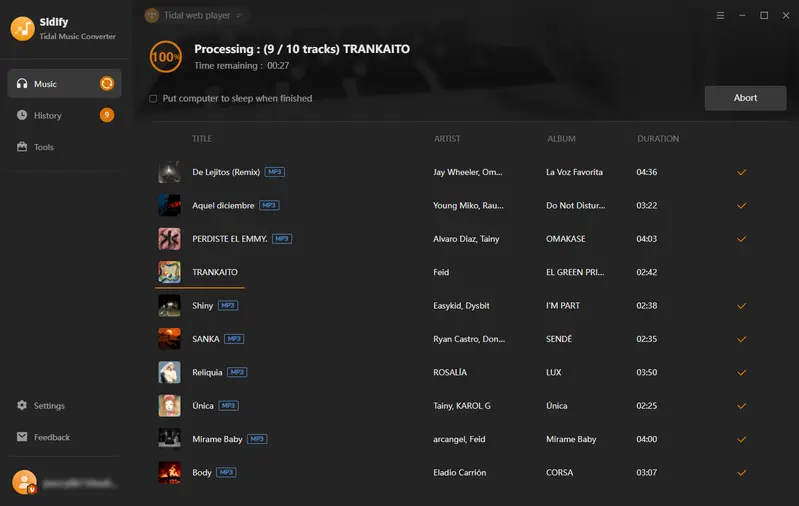This screenshot has height=506, width=799.
Task: Click the TITLE column header
Action: point(202,139)
